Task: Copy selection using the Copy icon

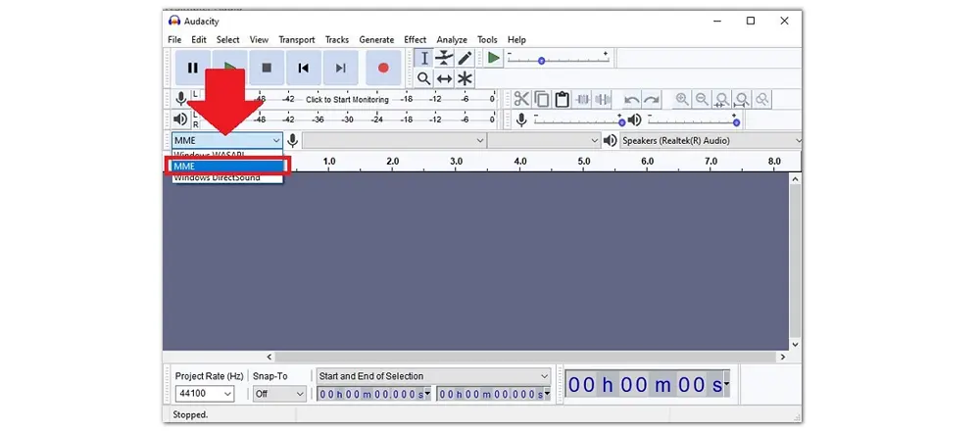Action: 542,99
